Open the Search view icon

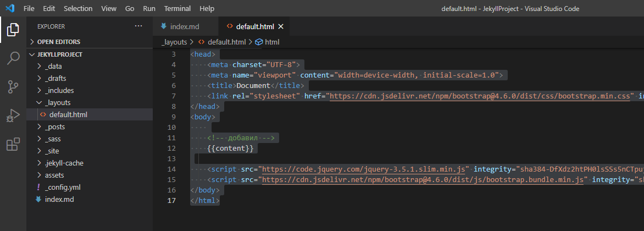click(x=13, y=58)
